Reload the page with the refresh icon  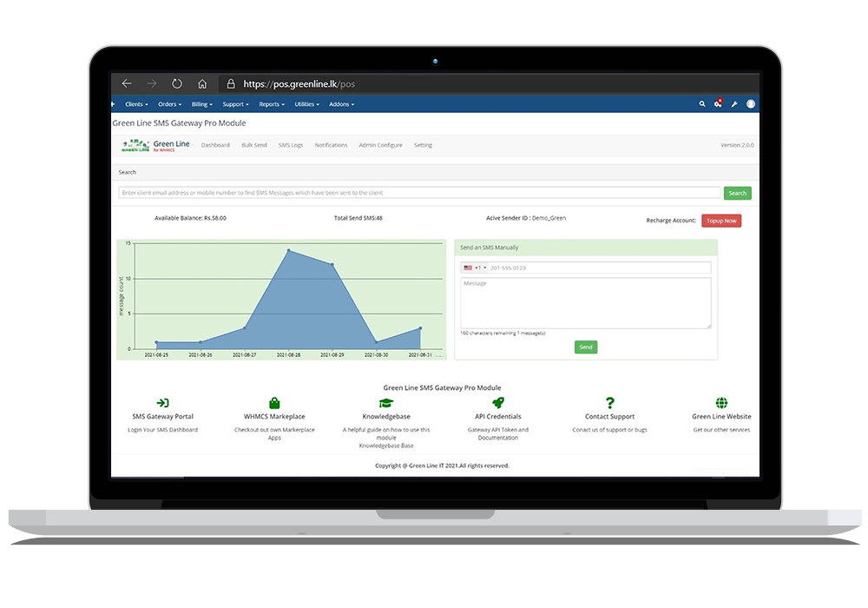pos(177,84)
